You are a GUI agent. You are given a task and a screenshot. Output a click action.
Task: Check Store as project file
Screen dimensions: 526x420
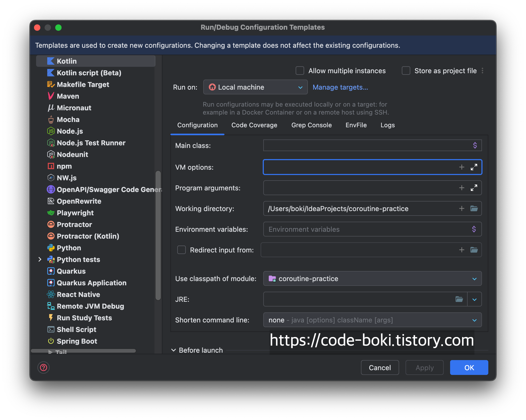406,71
